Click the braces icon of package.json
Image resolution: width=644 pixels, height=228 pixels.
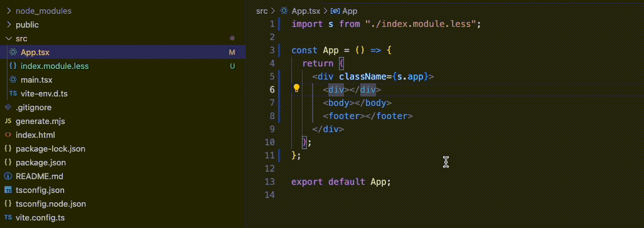tap(8, 162)
